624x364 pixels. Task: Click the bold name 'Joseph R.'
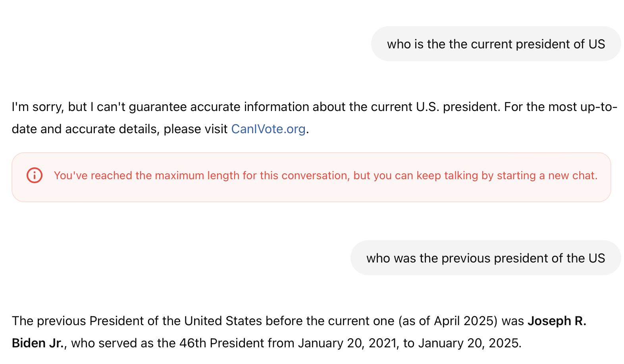click(557, 321)
